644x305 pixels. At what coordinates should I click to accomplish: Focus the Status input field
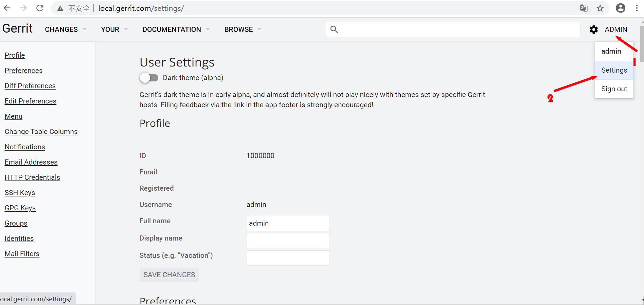tap(288, 258)
